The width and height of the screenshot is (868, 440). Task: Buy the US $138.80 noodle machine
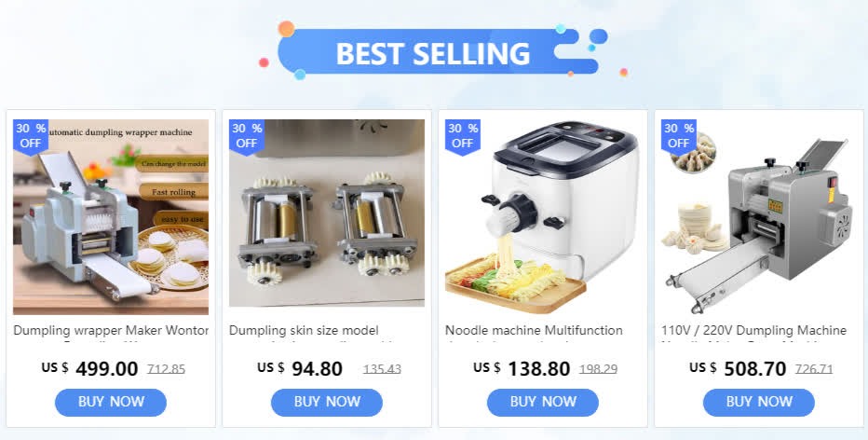pos(542,403)
